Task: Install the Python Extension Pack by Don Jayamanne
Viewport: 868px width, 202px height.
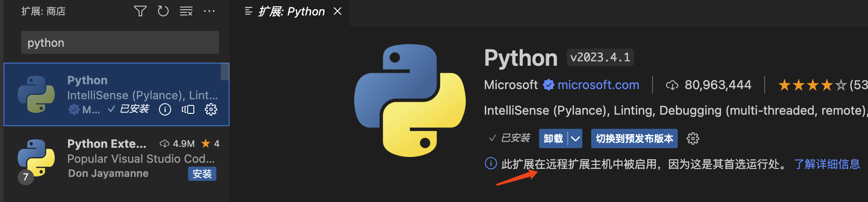Action: (x=202, y=174)
